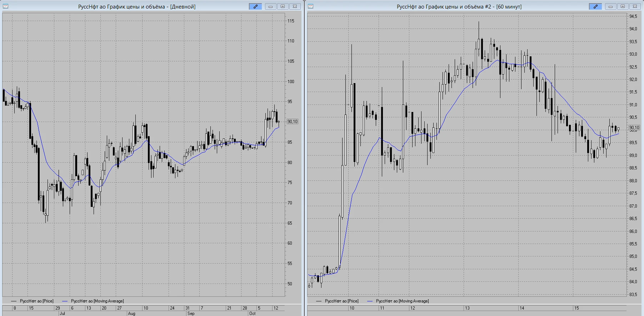
Task: Click the 90,10 current price tag on the daily chart
Action: [292, 122]
